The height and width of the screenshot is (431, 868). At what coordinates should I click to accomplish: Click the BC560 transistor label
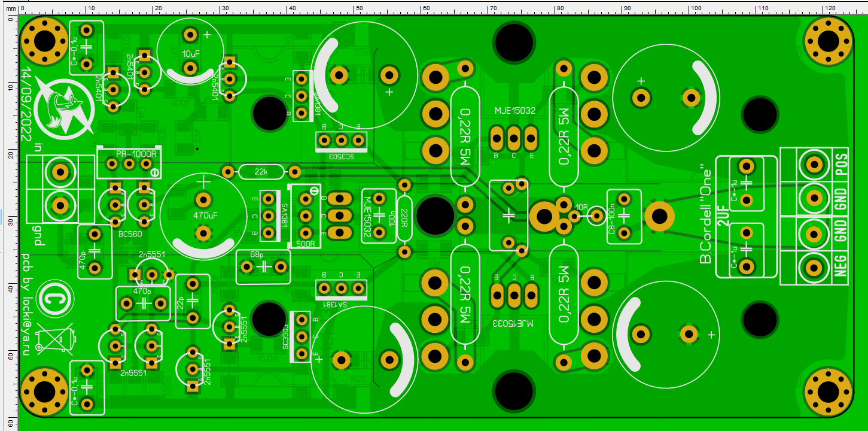click(x=130, y=234)
